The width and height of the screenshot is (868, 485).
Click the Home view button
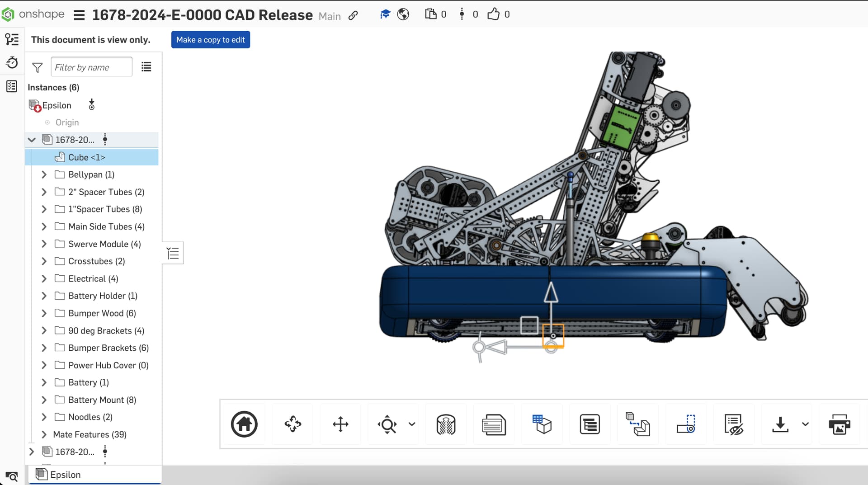[244, 424]
